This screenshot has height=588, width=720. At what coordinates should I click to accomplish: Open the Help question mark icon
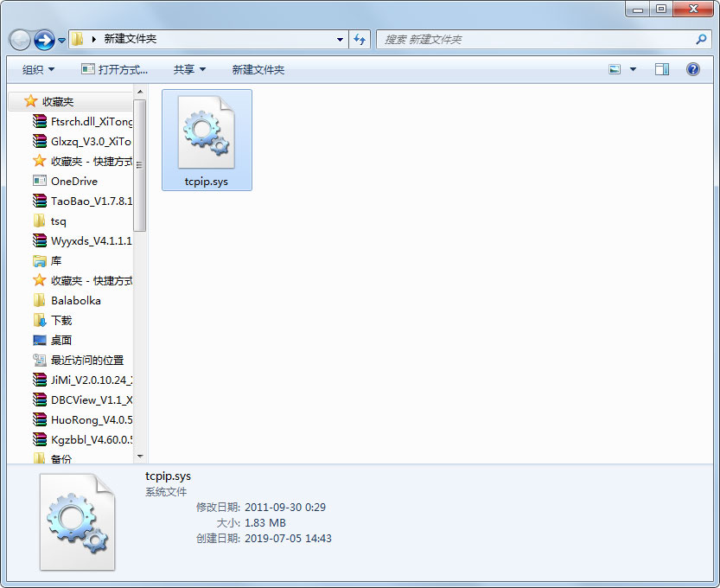click(692, 69)
